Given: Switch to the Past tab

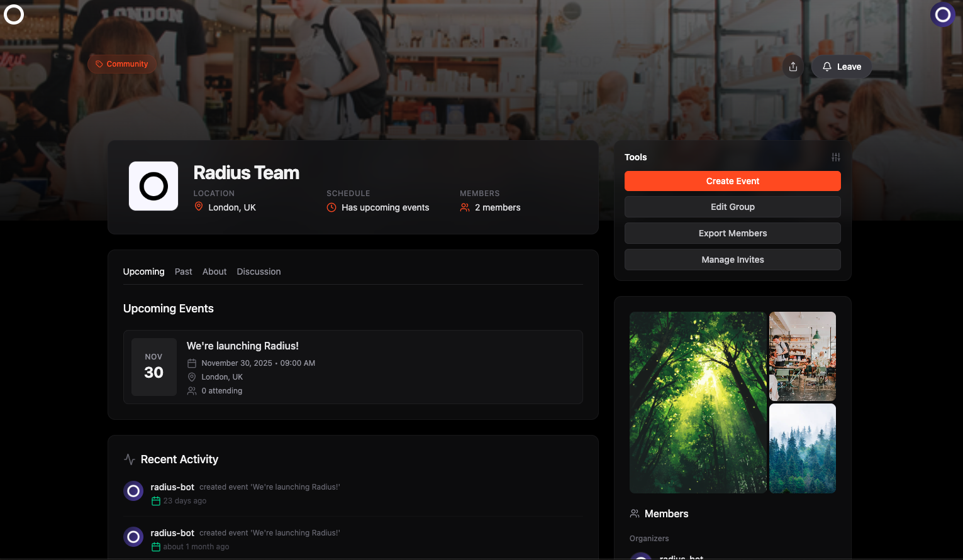Looking at the screenshot, I should point(183,272).
